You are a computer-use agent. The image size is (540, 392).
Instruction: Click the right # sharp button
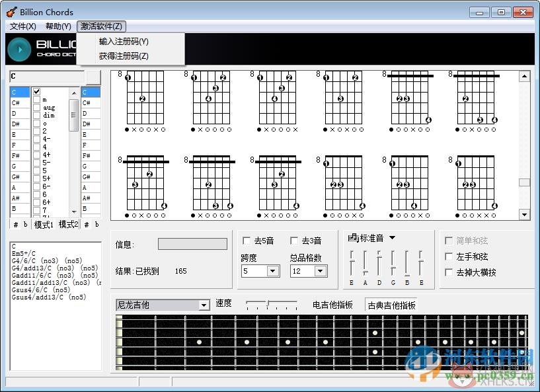[87, 225]
